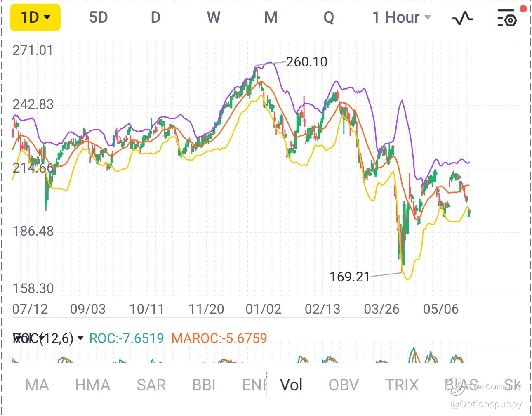Open the chart compare line icon
Viewport: 532px width, 416px height.
click(463, 18)
